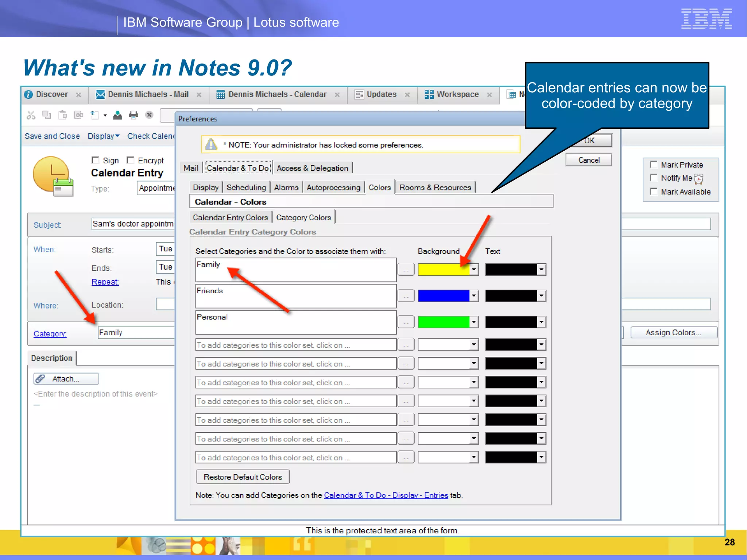Toggle the Sign checkbox
The image size is (747, 560).
click(95, 160)
